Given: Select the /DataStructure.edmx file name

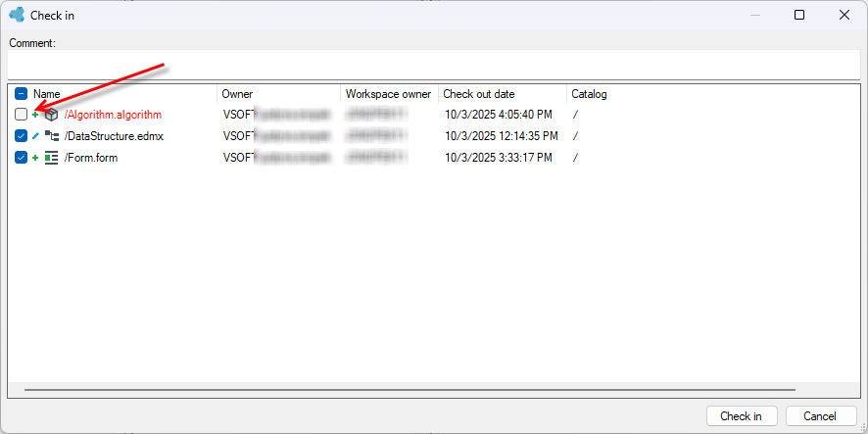Looking at the screenshot, I should (x=114, y=135).
